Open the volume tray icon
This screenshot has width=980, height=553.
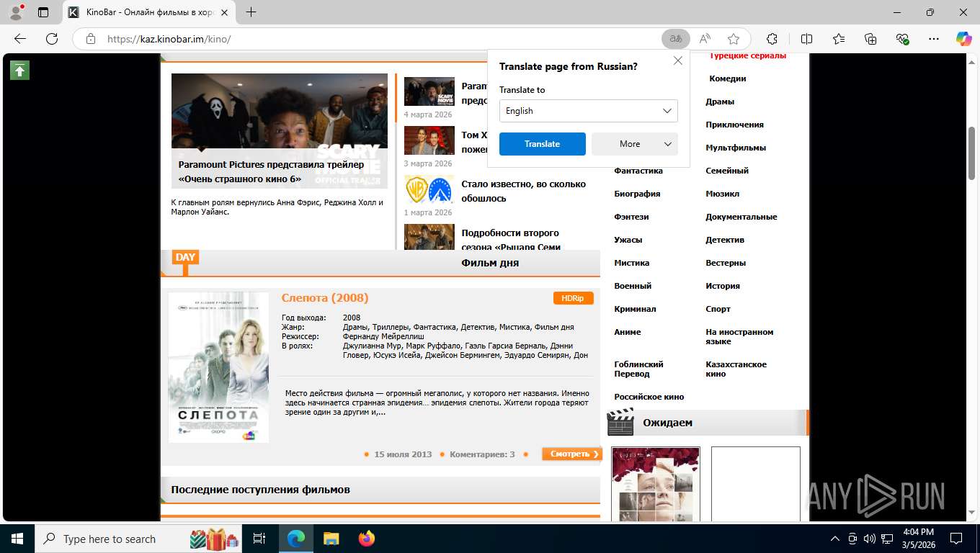(870, 539)
